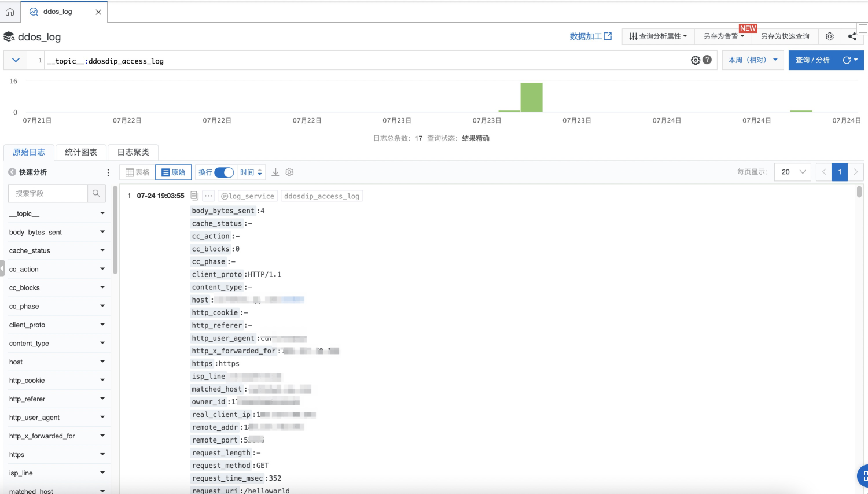Image resolution: width=868 pixels, height=494 pixels.
Task: Switch to the 日志聚类 tab
Action: click(133, 152)
